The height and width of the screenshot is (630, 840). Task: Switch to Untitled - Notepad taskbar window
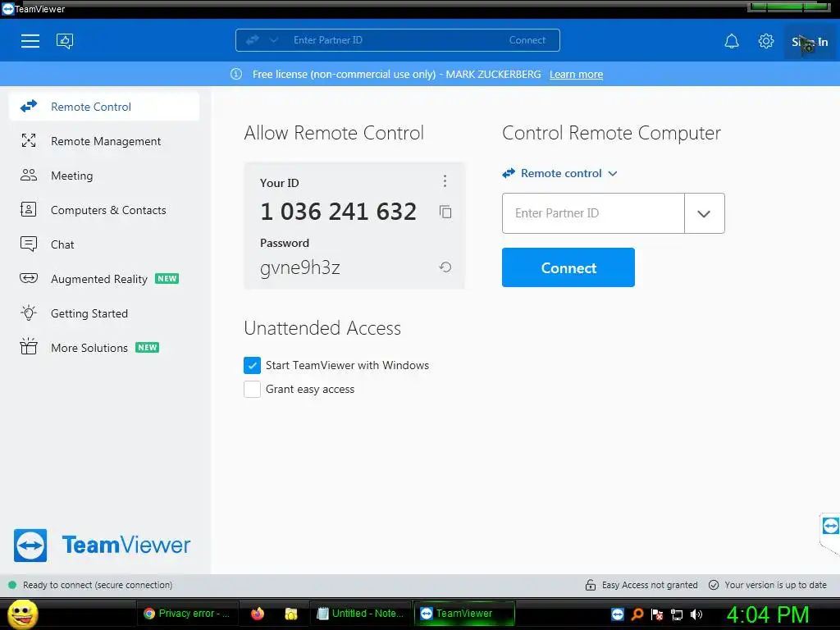click(x=360, y=614)
